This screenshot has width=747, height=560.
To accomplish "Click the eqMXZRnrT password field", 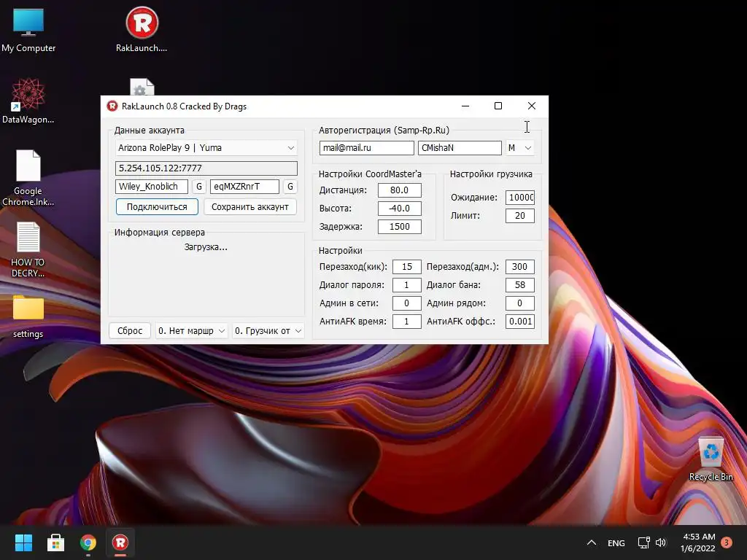I will click(x=244, y=187).
